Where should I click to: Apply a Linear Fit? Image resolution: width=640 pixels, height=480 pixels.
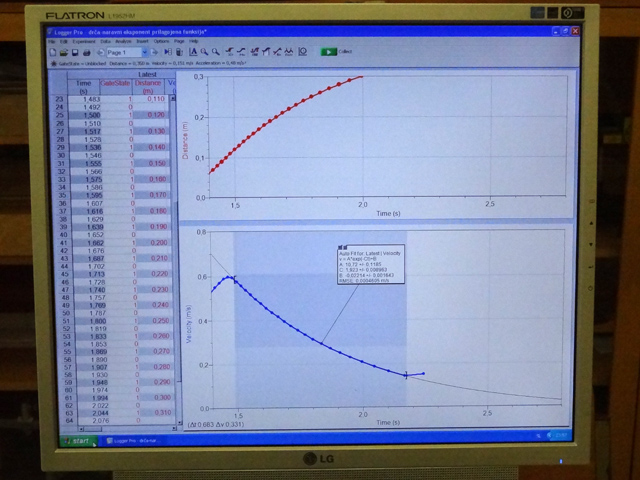(278, 51)
